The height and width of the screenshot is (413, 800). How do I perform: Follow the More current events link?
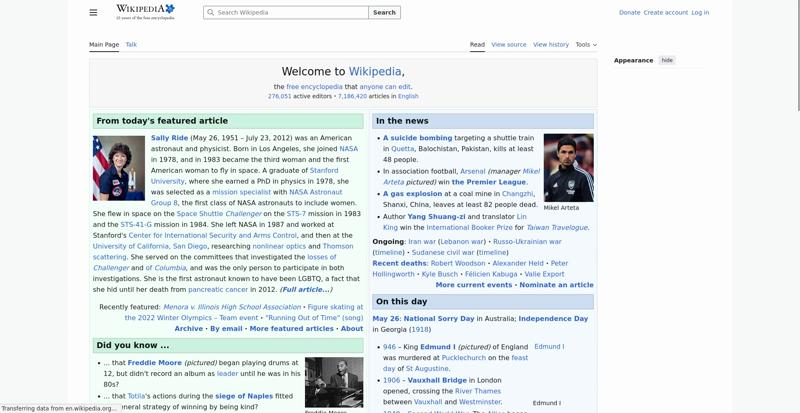[473, 285]
